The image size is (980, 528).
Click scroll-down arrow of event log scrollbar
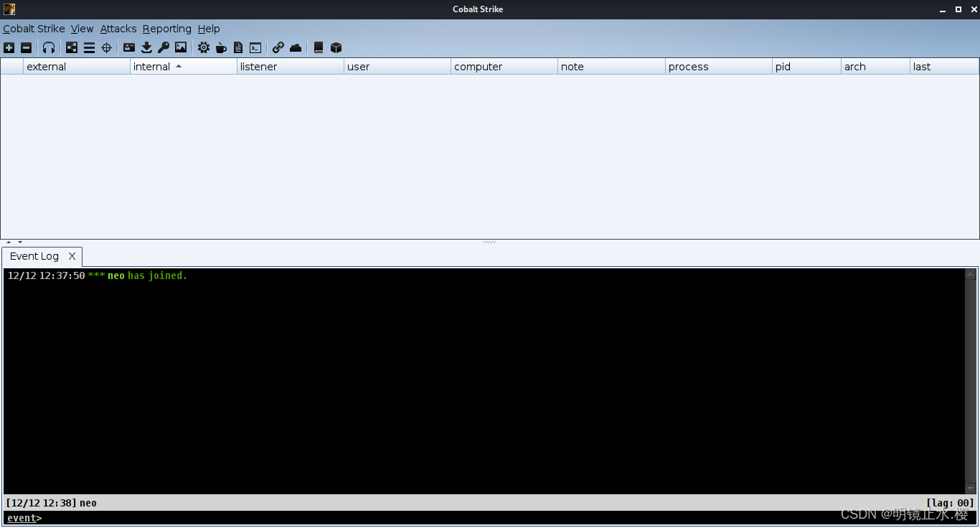[971, 489]
